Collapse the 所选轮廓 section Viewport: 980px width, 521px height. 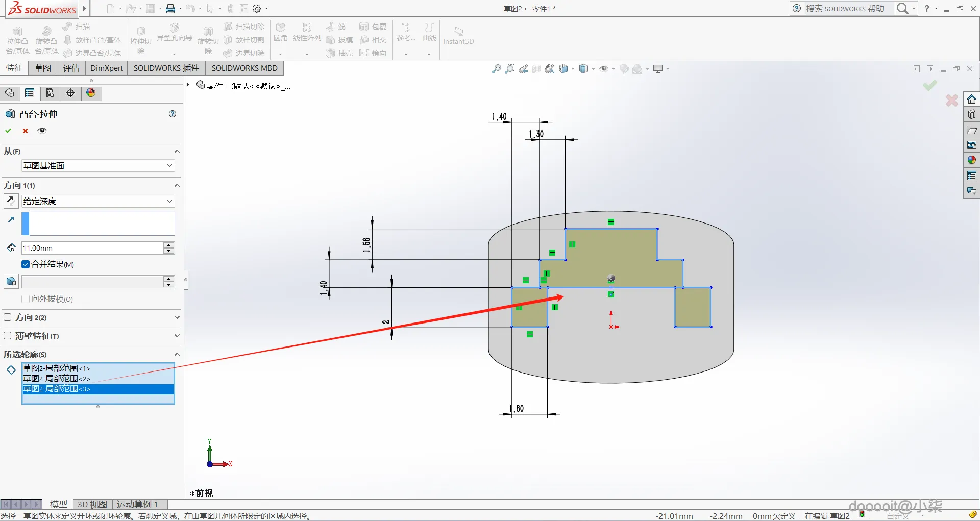coord(177,354)
